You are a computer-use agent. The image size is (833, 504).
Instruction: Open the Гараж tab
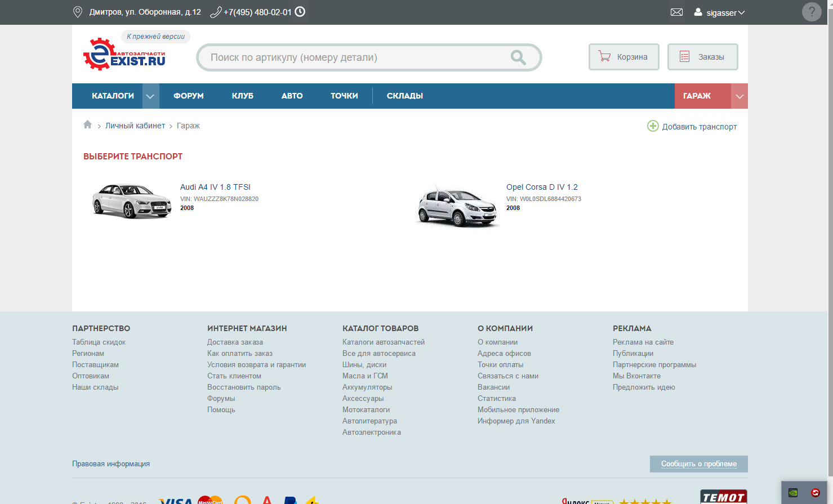tap(697, 96)
